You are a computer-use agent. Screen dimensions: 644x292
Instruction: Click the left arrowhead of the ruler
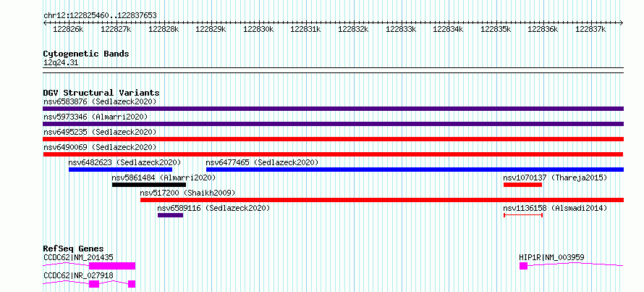(x=46, y=23)
